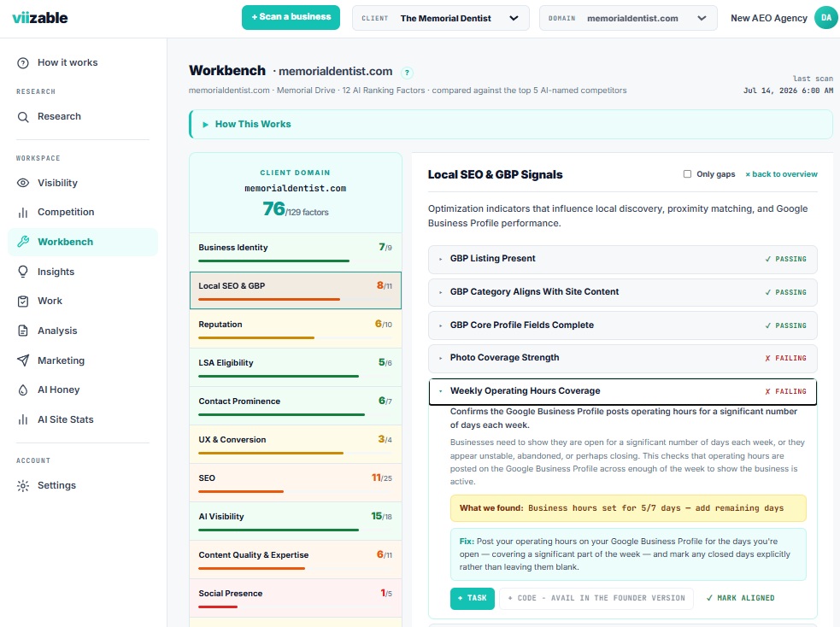840x627 pixels.
Task: Click the AI Honey droplet icon
Action: [x=23, y=390]
